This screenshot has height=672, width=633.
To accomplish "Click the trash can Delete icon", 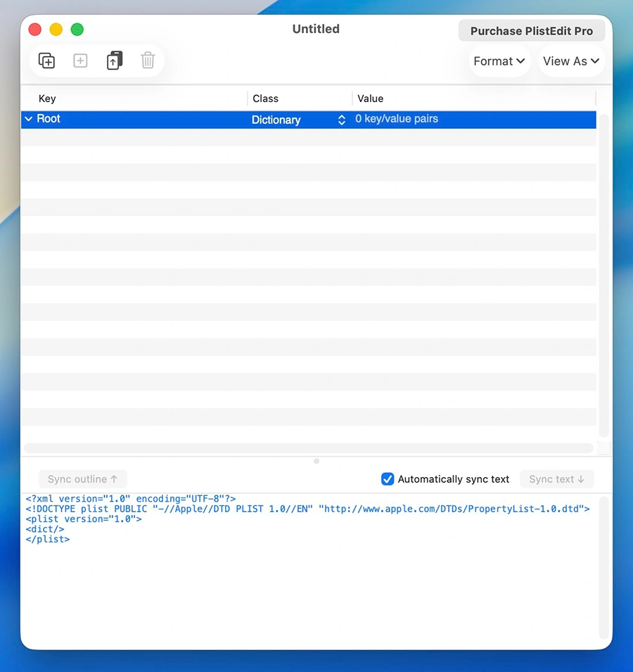I will pyautogui.click(x=148, y=61).
